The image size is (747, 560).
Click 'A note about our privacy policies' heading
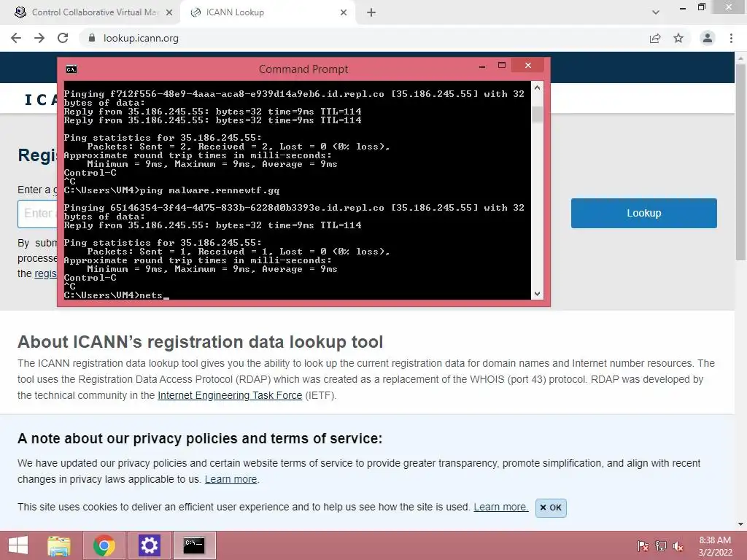[x=200, y=438]
